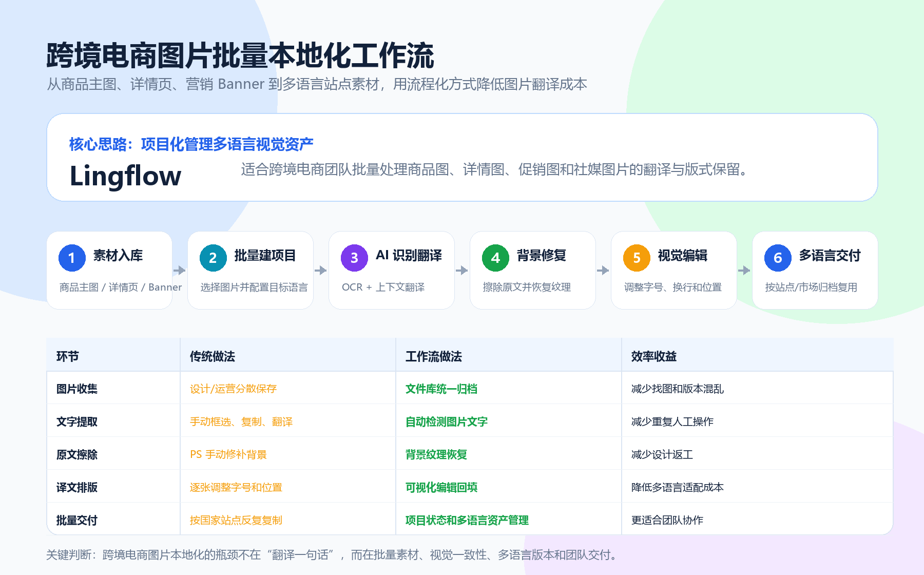Image resolution: width=924 pixels, height=575 pixels.
Task: Click the text OCR + 上下文翻译
Action: pos(383,287)
